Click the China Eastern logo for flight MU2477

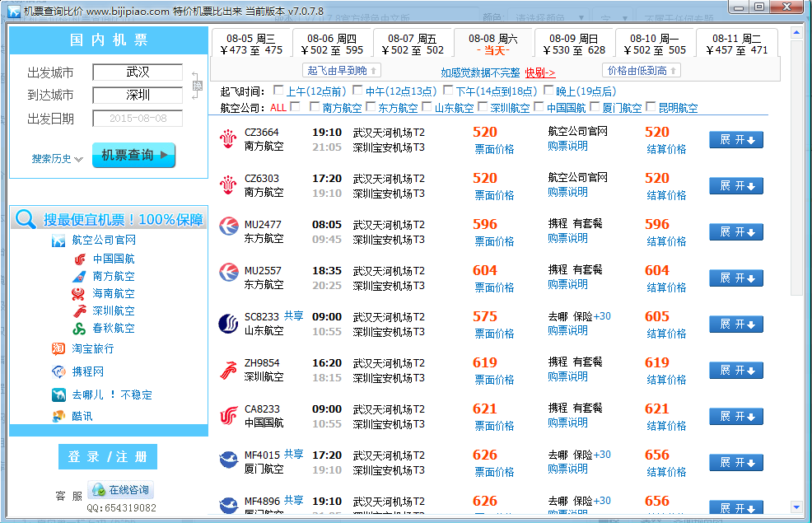(x=228, y=231)
